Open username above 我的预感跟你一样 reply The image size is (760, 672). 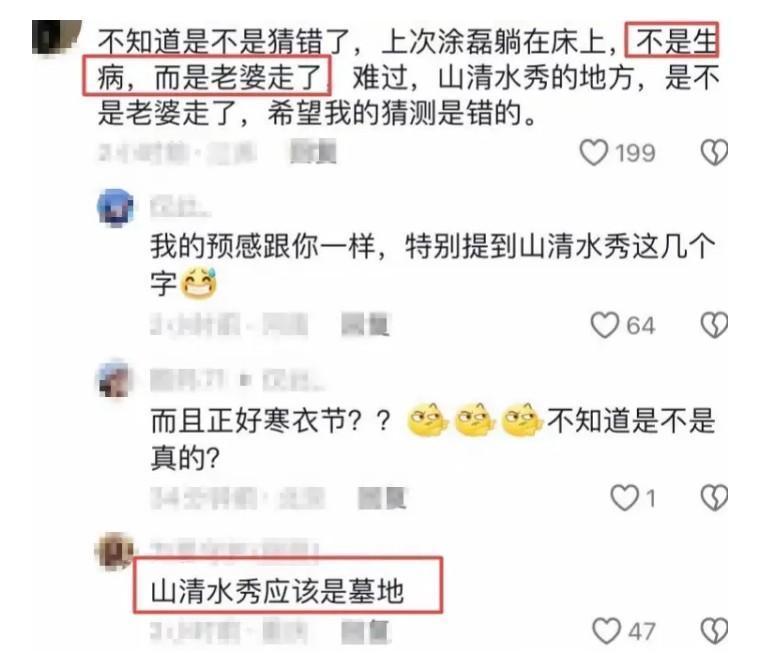(180, 207)
